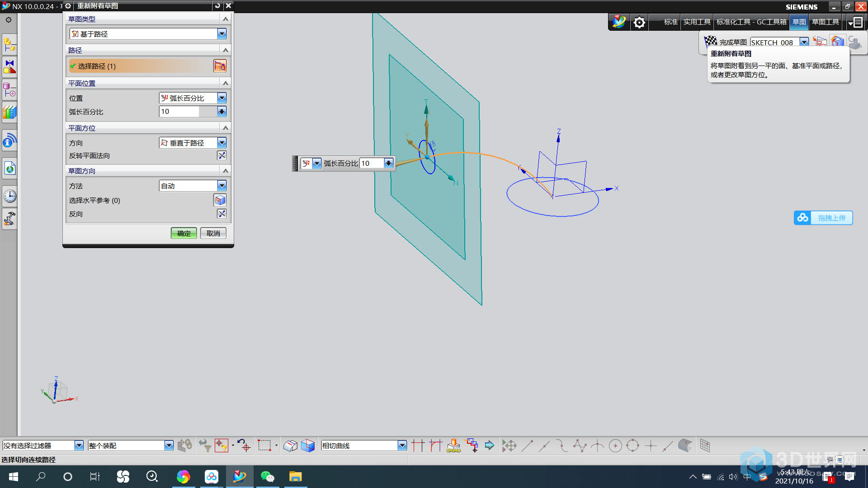Toggle the end point snap icon
Viewport: 868px width, 488px height.
(527, 446)
